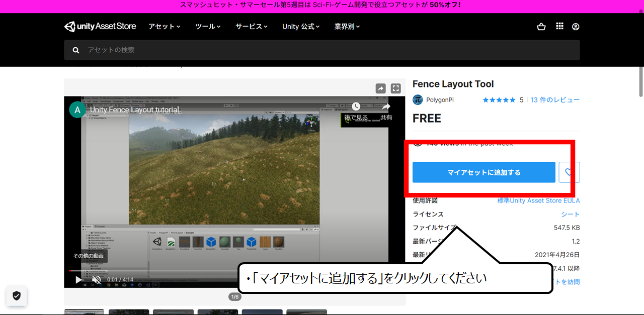Unmute the video sound
Screen dimensions: 644x315
click(x=97, y=279)
